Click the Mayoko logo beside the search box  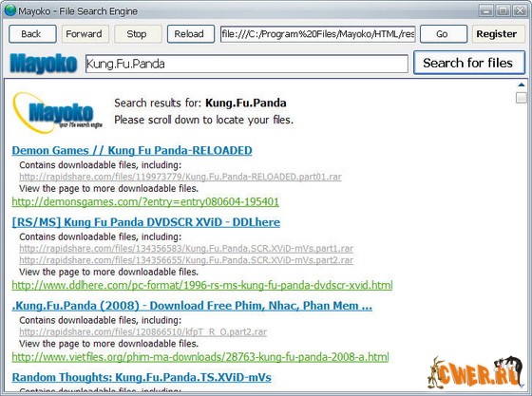[44, 64]
